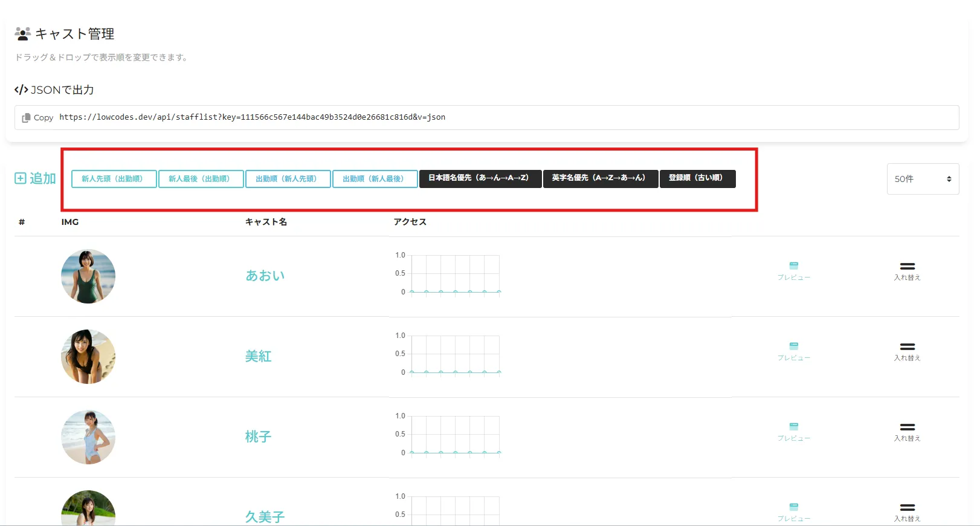Viewport: 980px width, 526px height.
Task: Sort by 英字名優先 order
Action: tap(600, 178)
